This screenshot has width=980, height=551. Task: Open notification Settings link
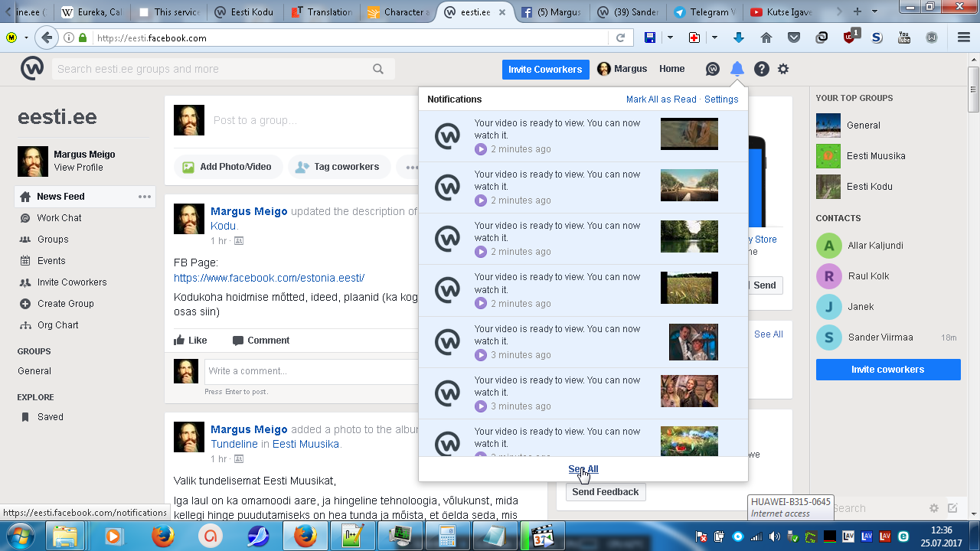721,99
